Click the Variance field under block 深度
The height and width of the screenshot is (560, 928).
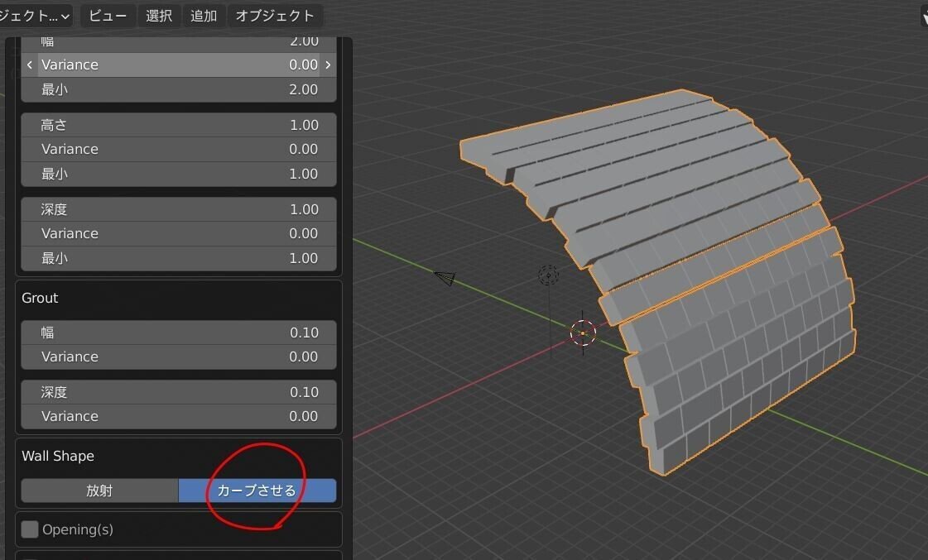pyautogui.click(x=179, y=234)
